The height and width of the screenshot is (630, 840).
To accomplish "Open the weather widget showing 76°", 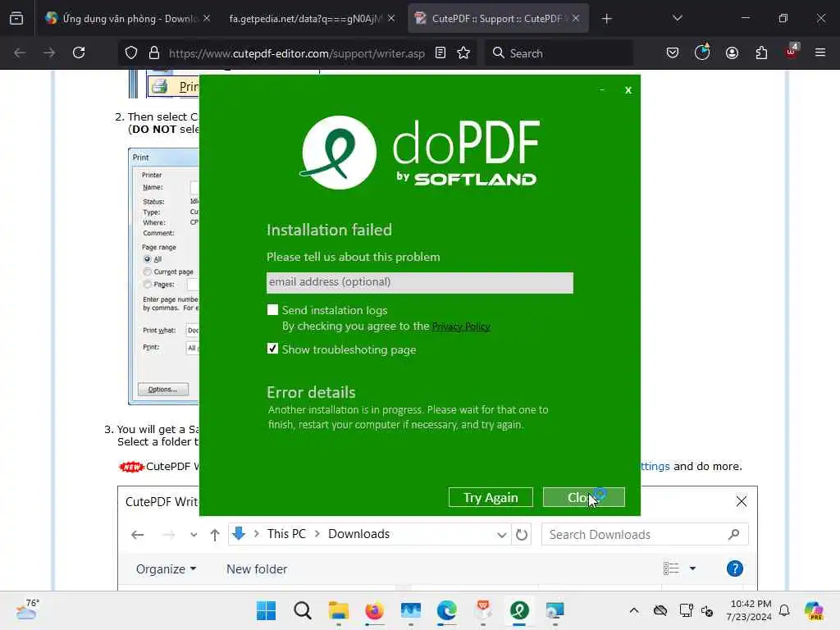I will click(27, 609).
